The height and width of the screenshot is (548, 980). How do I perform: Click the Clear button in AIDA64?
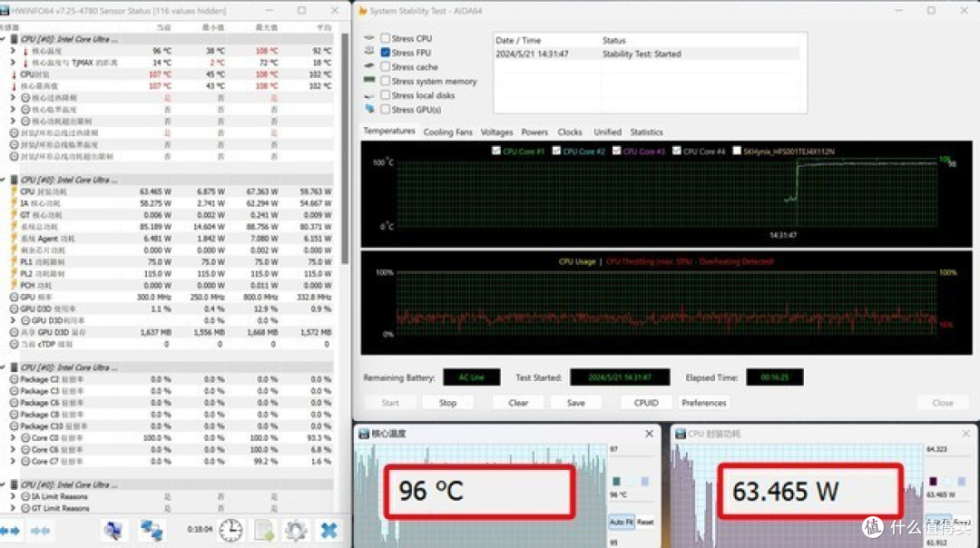(x=518, y=403)
